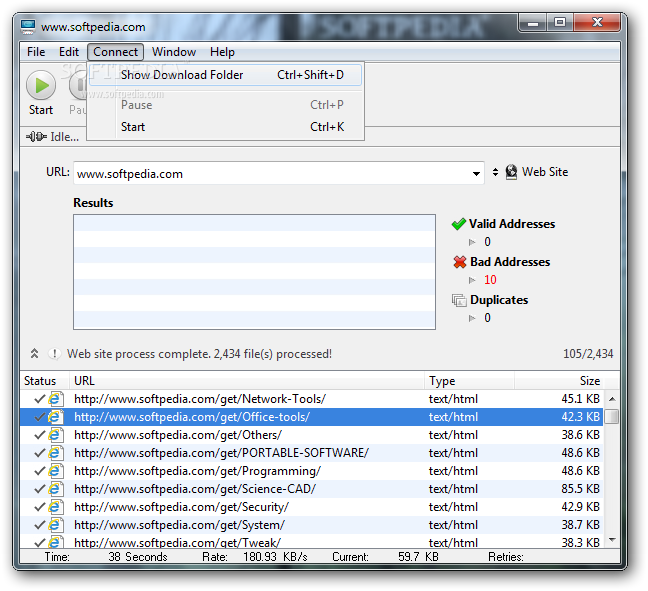This screenshot has width=648, height=591.
Task: Click the IE page icon for PORTABLE-SOFTWARE row
Action: point(56,453)
